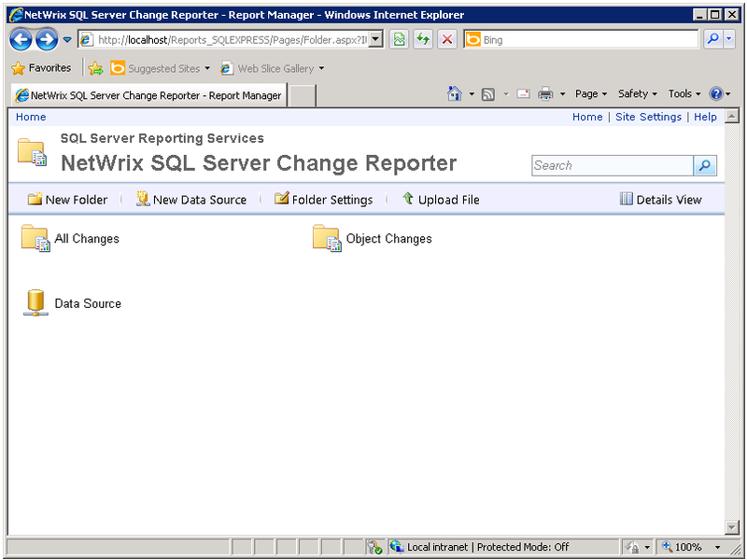The height and width of the screenshot is (560, 747).
Task: Click the Home breadcrumb link on the left
Action: [31, 117]
